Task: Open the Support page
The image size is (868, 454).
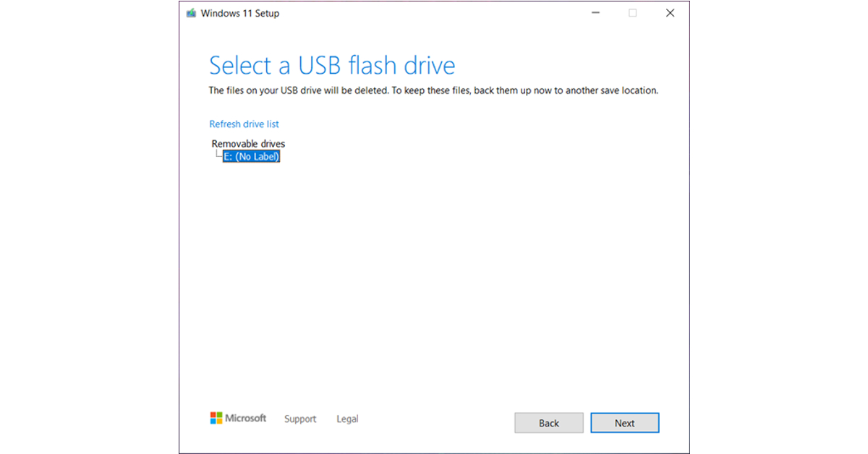Action: pyautogui.click(x=300, y=419)
